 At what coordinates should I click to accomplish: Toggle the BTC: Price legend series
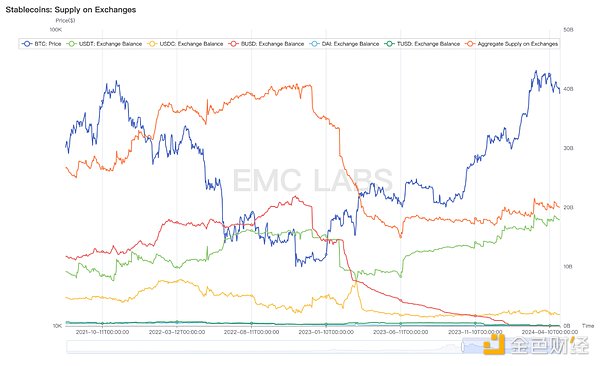pos(42,44)
